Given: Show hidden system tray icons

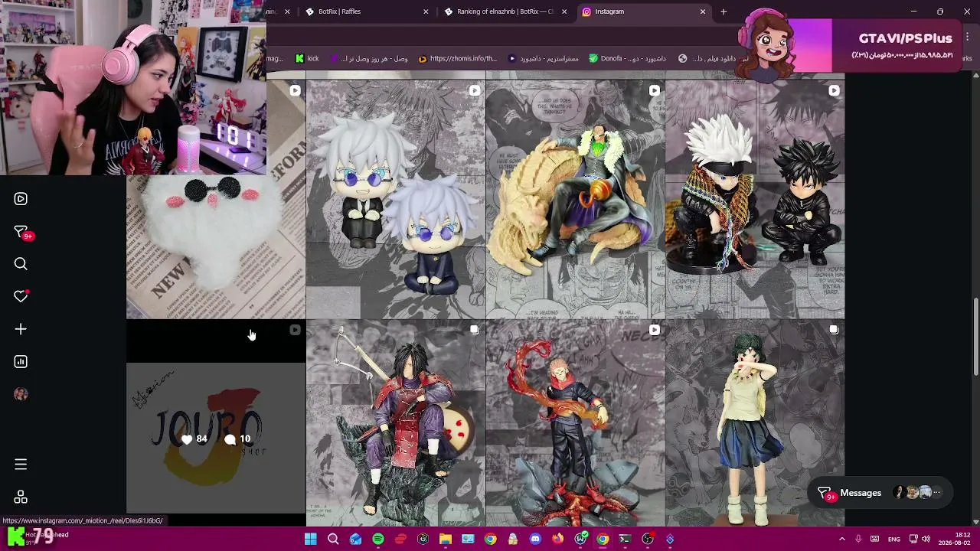Looking at the screenshot, I should click(x=842, y=539).
